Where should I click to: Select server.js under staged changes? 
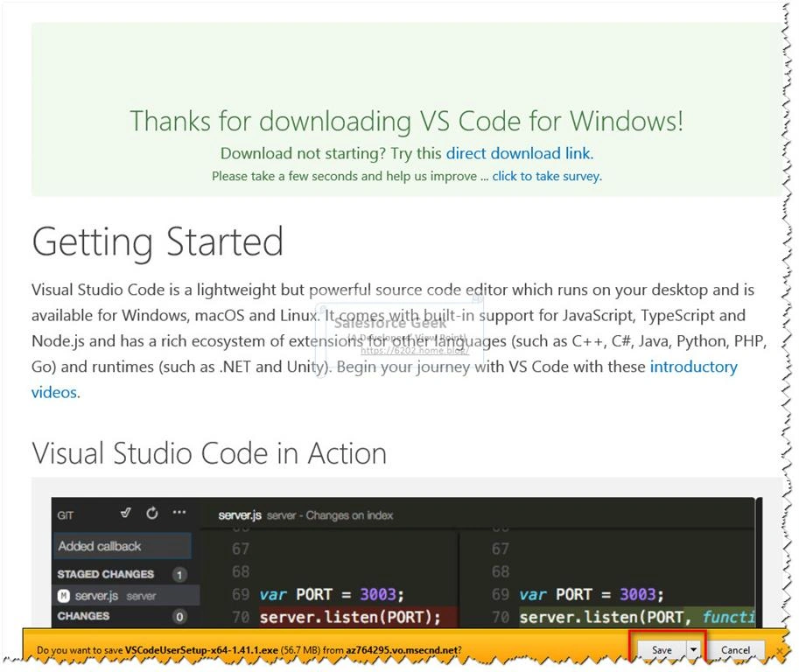[x=126, y=596]
